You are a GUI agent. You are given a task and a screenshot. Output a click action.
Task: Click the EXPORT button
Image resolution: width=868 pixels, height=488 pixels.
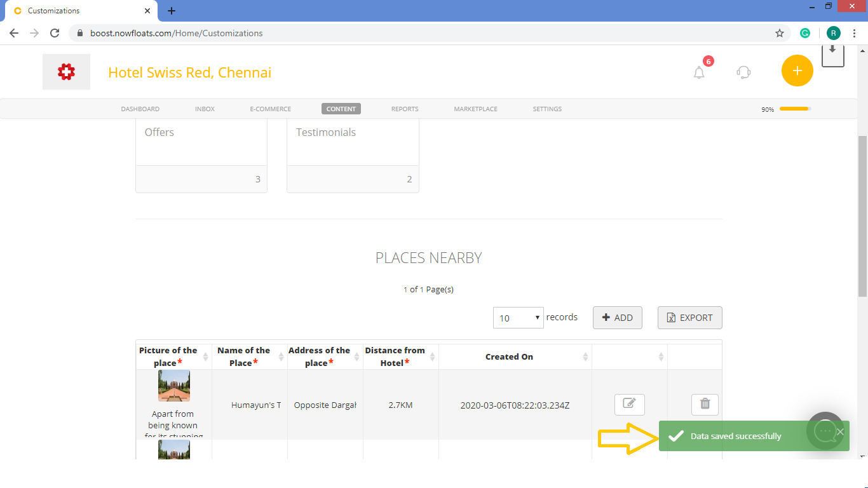click(690, 318)
